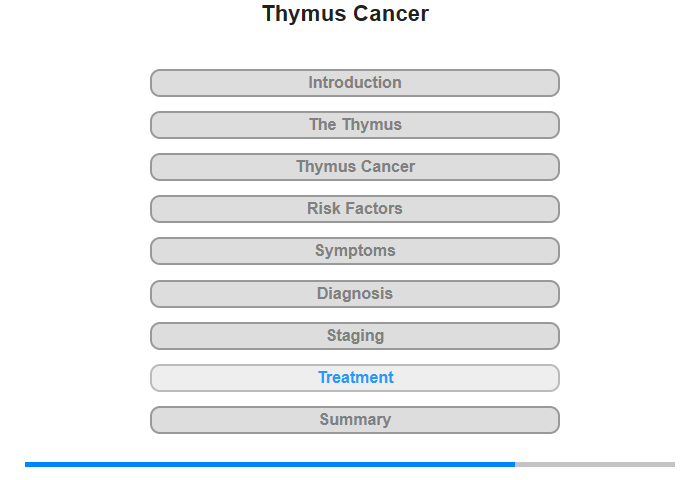Open the Risk Factors section
The width and height of the screenshot is (700, 480).
(355, 209)
